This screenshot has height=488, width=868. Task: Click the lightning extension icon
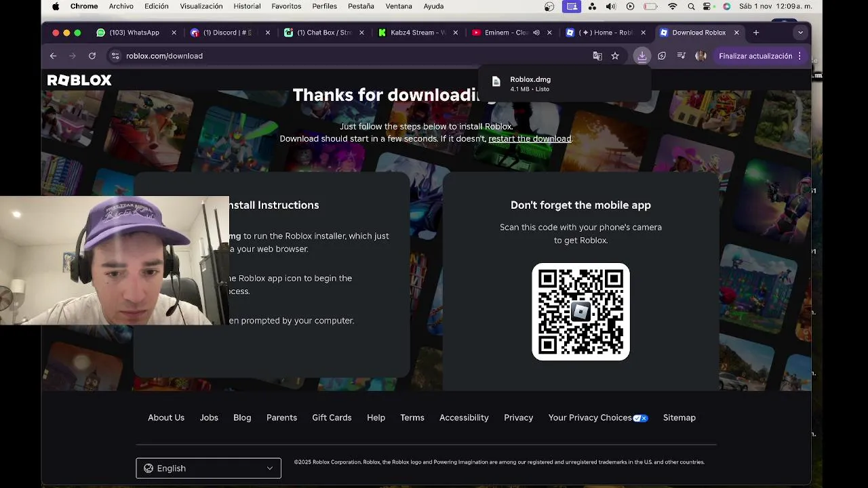(x=662, y=56)
